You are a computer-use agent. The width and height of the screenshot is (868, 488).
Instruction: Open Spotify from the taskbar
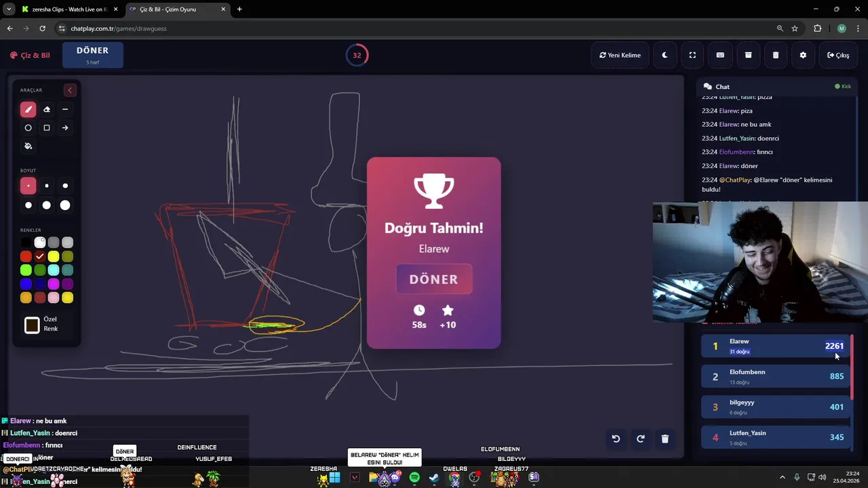pos(414,478)
